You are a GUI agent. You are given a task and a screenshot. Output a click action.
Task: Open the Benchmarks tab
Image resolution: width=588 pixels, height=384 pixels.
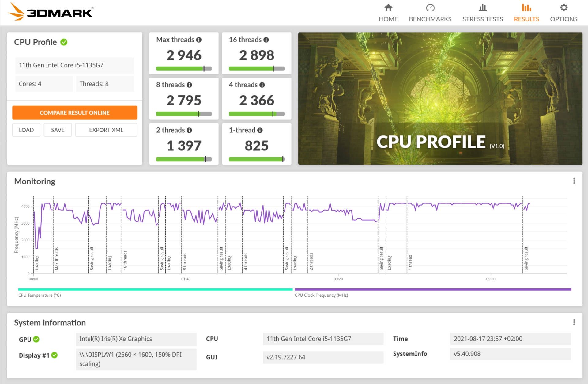click(x=430, y=13)
